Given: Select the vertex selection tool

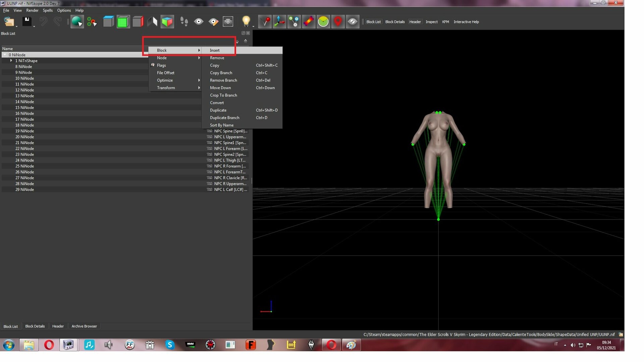Looking at the screenshot, I should point(92,22).
